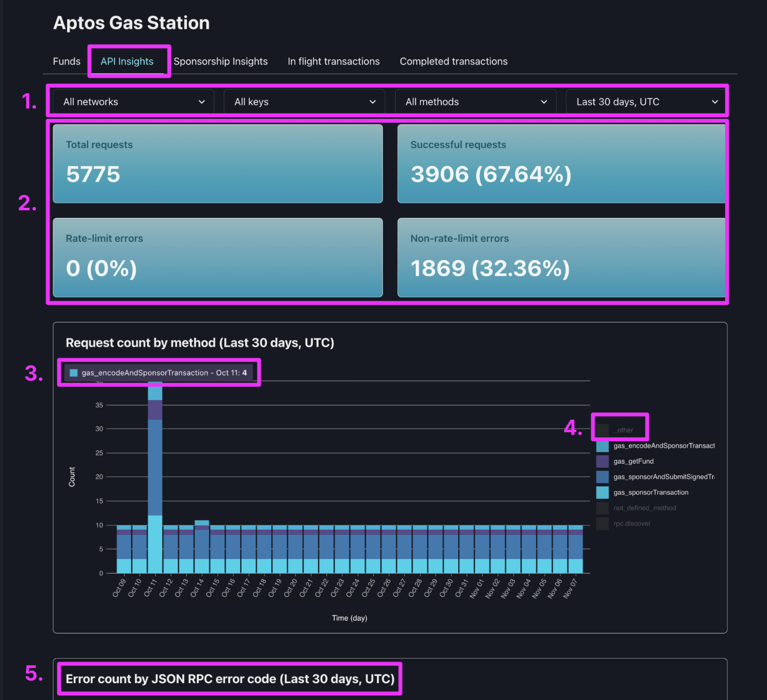
Task: Click the 3906 (67.64%) value
Action: point(491,174)
